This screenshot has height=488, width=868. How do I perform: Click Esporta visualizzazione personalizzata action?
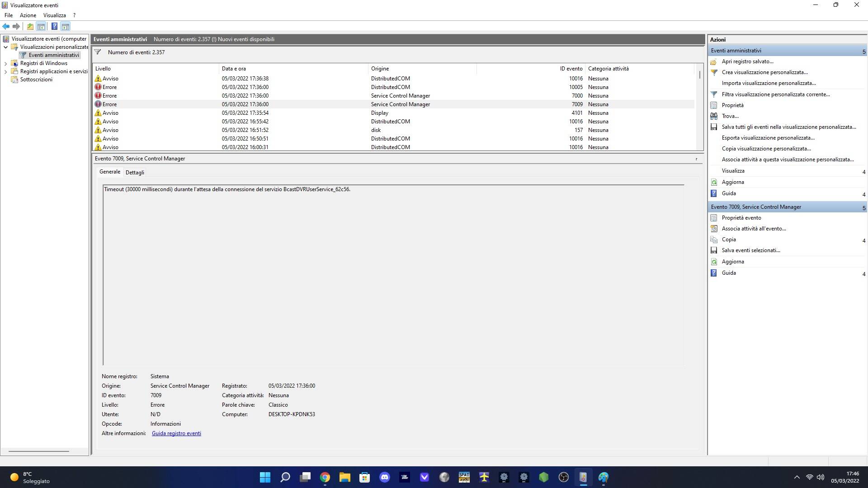pyautogui.click(x=768, y=138)
